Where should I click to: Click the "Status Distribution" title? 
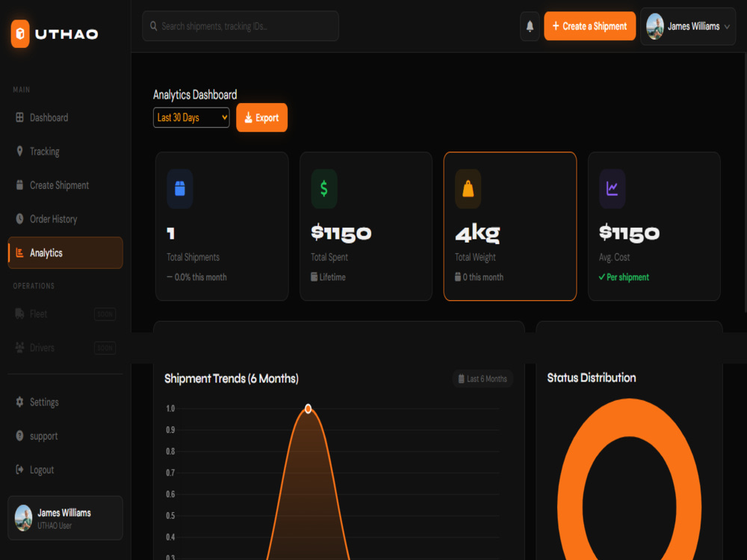tap(591, 378)
